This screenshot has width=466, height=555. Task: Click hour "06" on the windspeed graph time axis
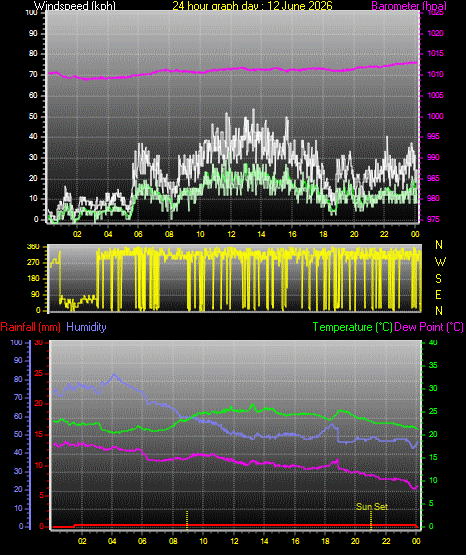click(x=138, y=234)
